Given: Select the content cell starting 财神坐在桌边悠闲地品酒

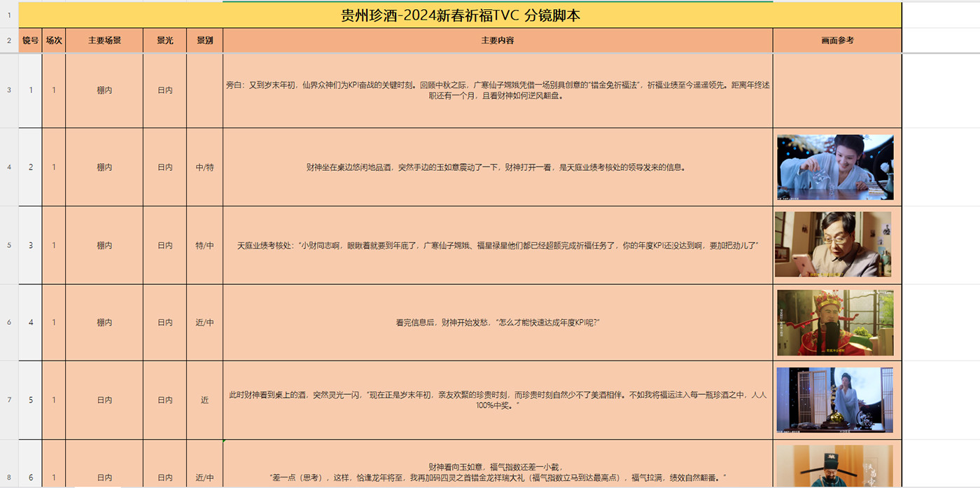Looking at the screenshot, I should coord(498,167).
